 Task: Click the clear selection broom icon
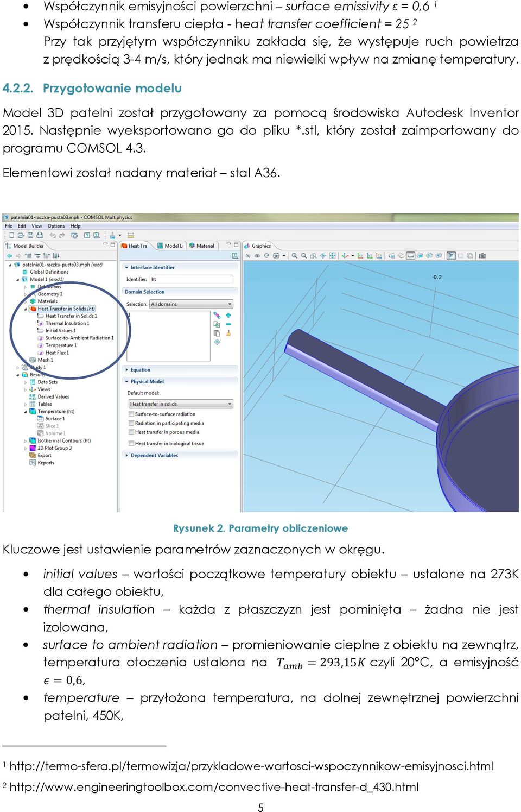(228, 333)
